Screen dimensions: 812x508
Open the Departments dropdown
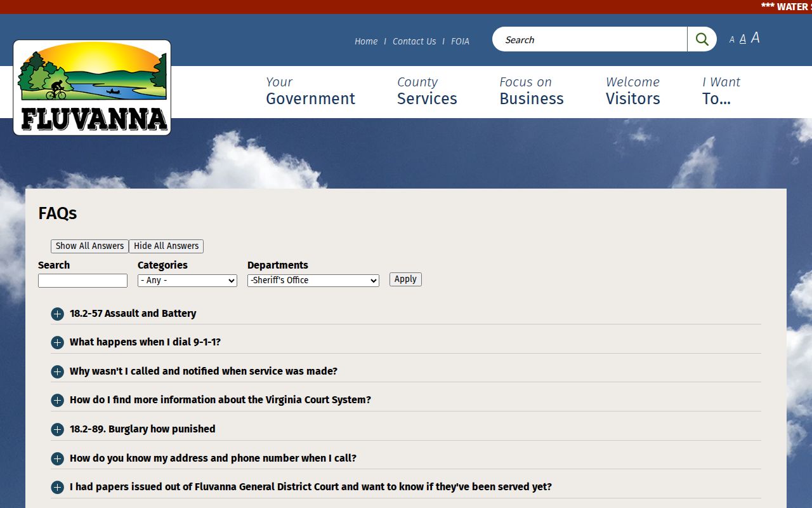coord(313,280)
